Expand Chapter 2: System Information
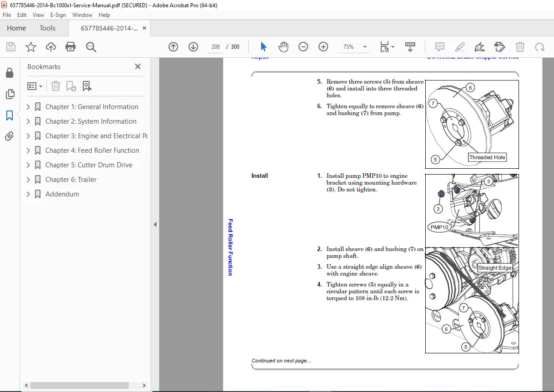The image size is (554, 392). pos(28,121)
